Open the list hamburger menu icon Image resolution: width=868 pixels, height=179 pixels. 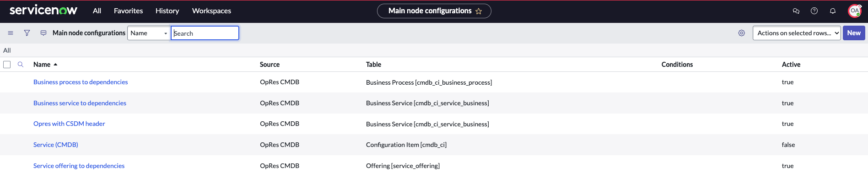pos(11,33)
